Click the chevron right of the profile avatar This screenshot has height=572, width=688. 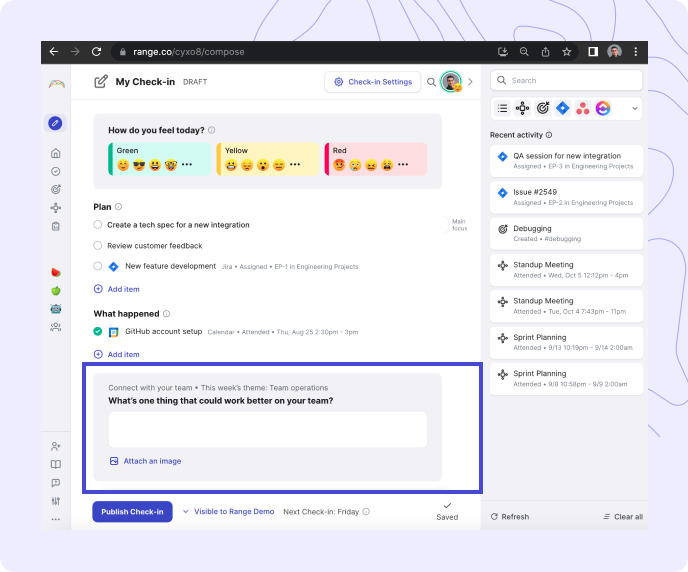point(470,82)
